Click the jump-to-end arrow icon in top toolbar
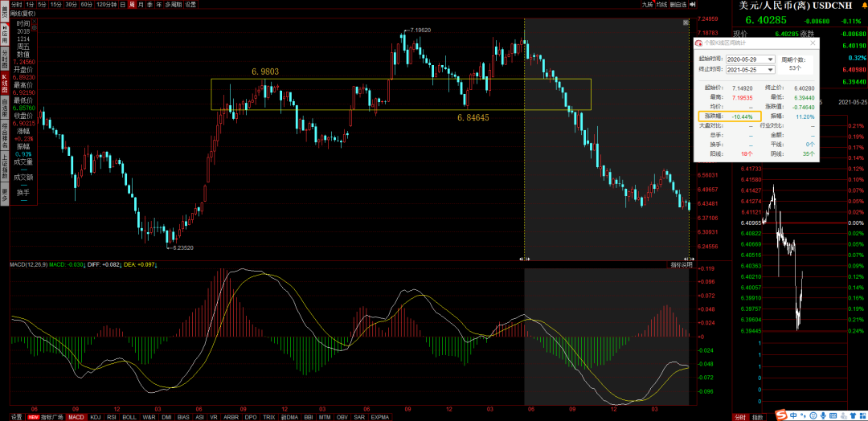Screen dimensions: 868x421 point(693,5)
